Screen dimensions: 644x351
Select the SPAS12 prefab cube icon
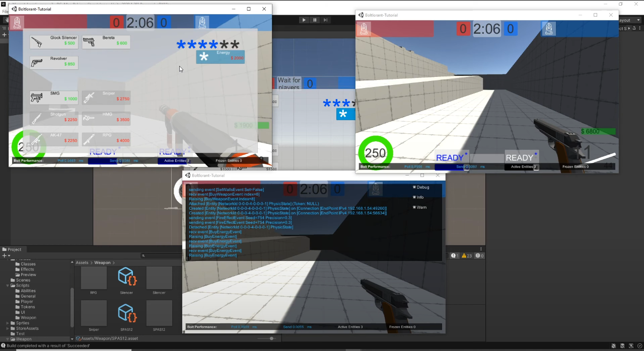126,313
